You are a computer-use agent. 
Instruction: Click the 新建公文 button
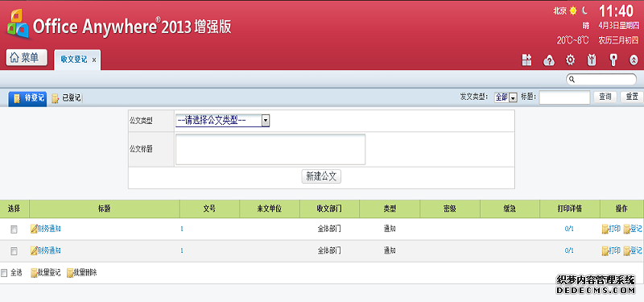321,176
